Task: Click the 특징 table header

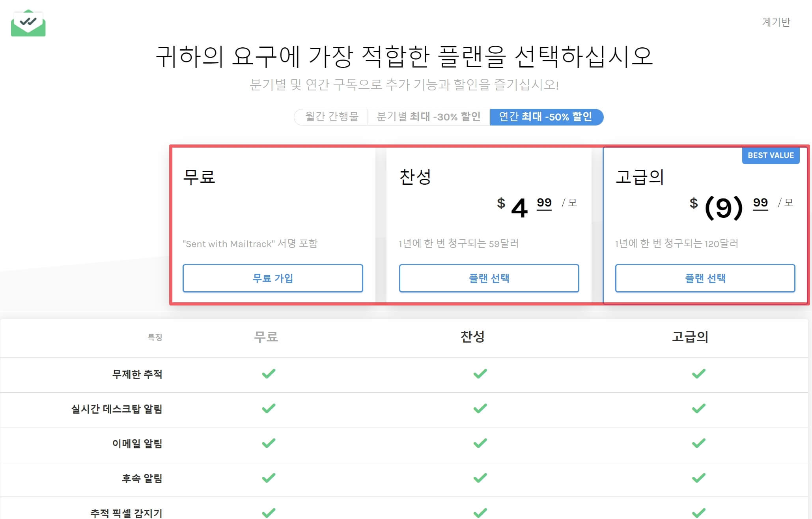Action: point(155,337)
